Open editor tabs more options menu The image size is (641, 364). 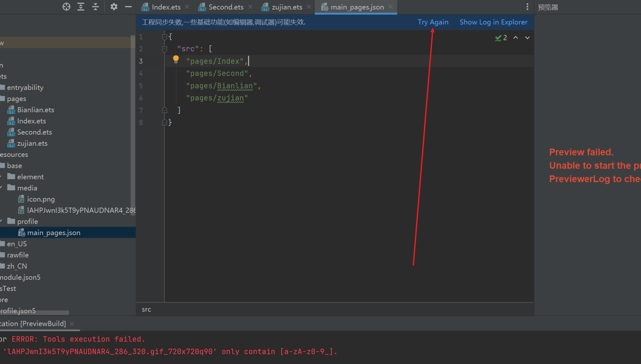527,7
